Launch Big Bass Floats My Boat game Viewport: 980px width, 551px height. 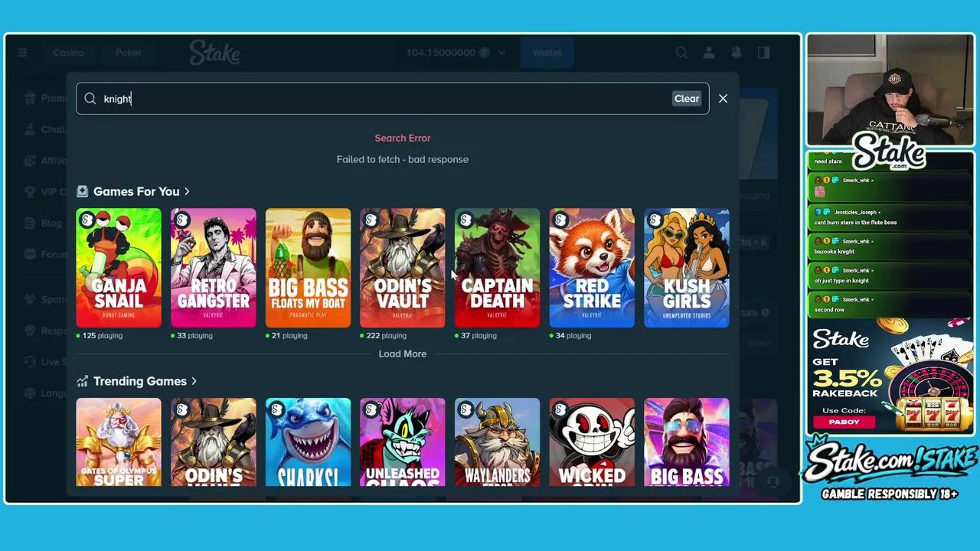308,268
